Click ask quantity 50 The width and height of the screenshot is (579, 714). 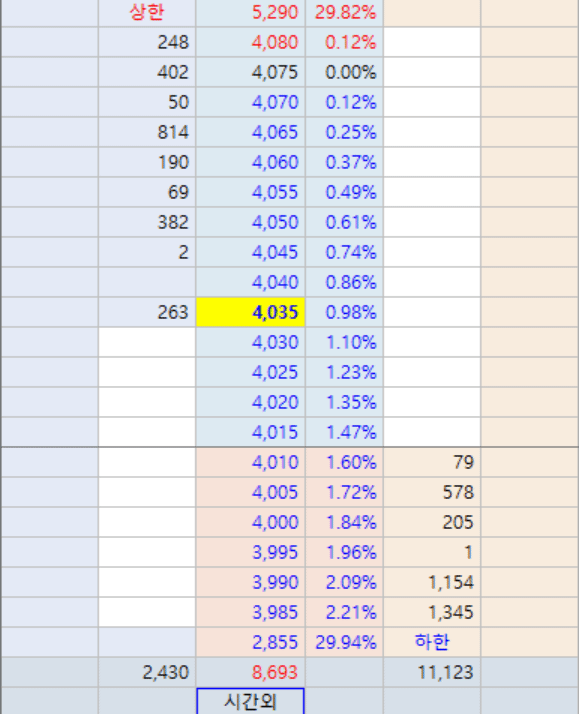(x=178, y=102)
